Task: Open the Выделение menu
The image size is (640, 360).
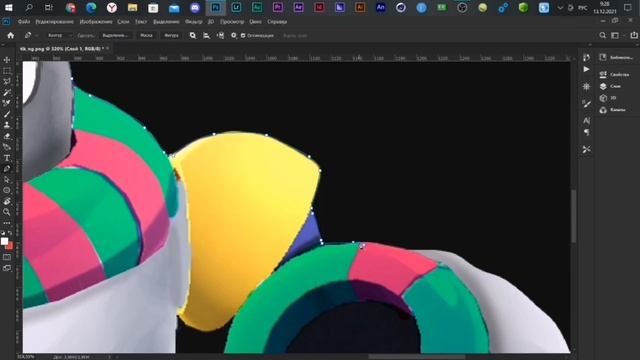Action: pyautogui.click(x=166, y=22)
